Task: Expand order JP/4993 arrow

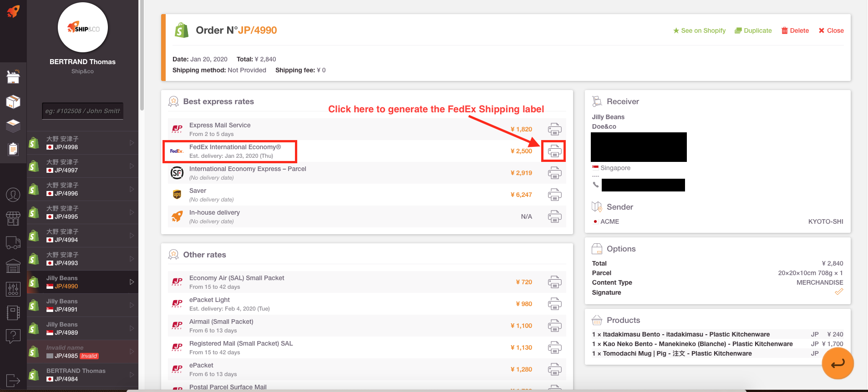Action: click(x=132, y=259)
